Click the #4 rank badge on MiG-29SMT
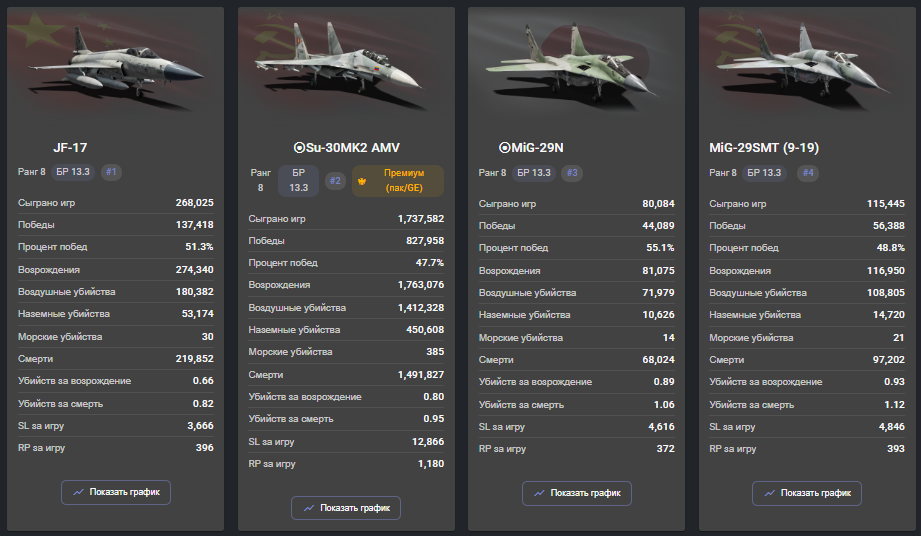921x536 pixels. coord(808,173)
